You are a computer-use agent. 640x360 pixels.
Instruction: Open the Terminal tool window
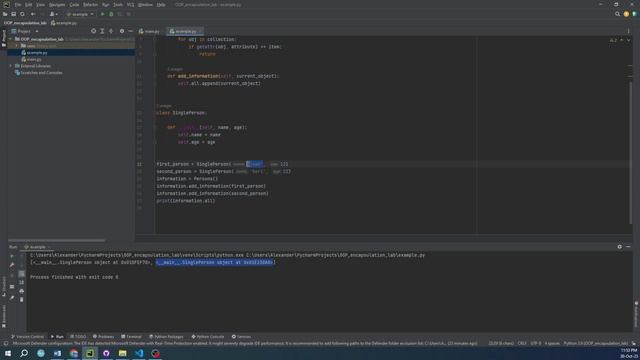pyautogui.click(x=131, y=337)
